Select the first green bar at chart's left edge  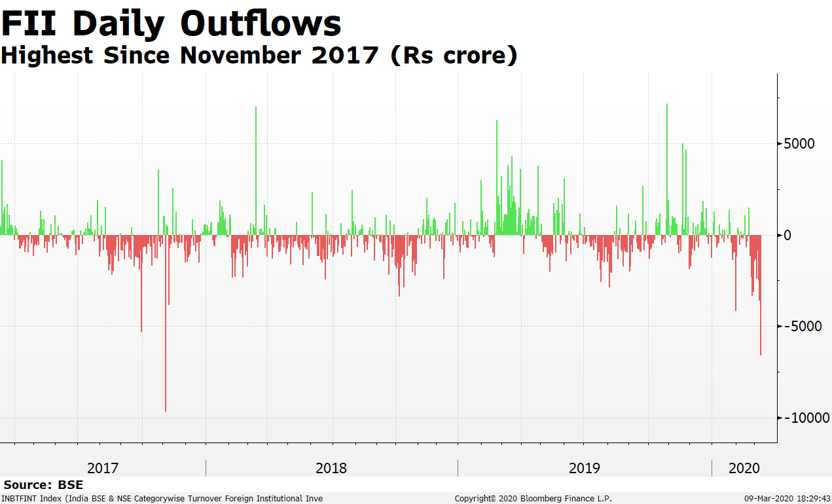[2, 196]
